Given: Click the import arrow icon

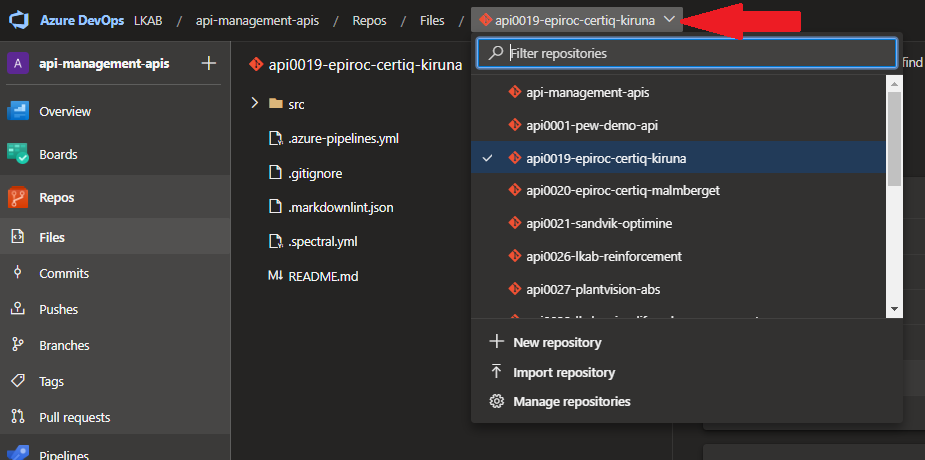Looking at the screenshot, I should pos(497,372).
